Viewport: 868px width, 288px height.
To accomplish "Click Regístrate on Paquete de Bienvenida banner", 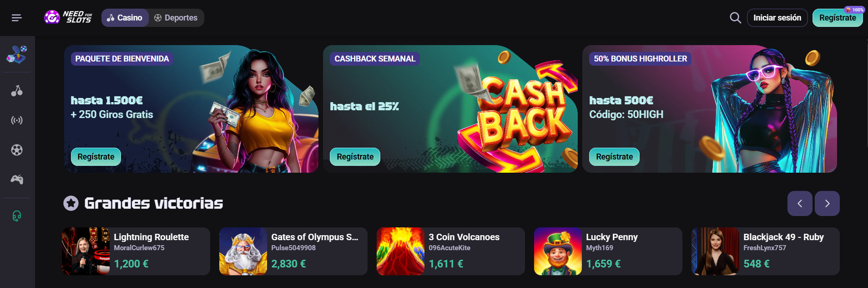I will (x=96, y=156).
